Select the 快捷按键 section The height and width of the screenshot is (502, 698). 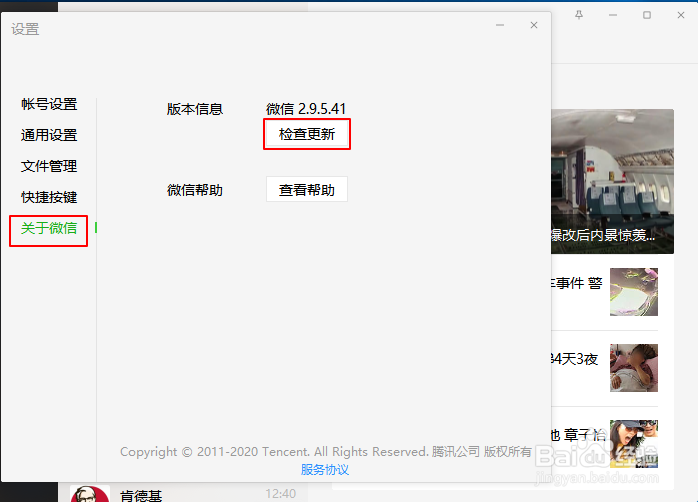point(49,197)
